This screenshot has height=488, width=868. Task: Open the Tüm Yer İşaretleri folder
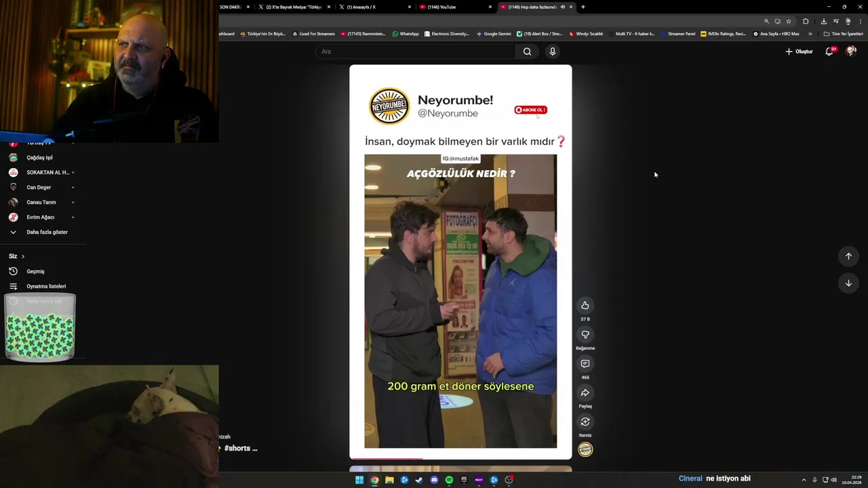(x=843, y=34)
